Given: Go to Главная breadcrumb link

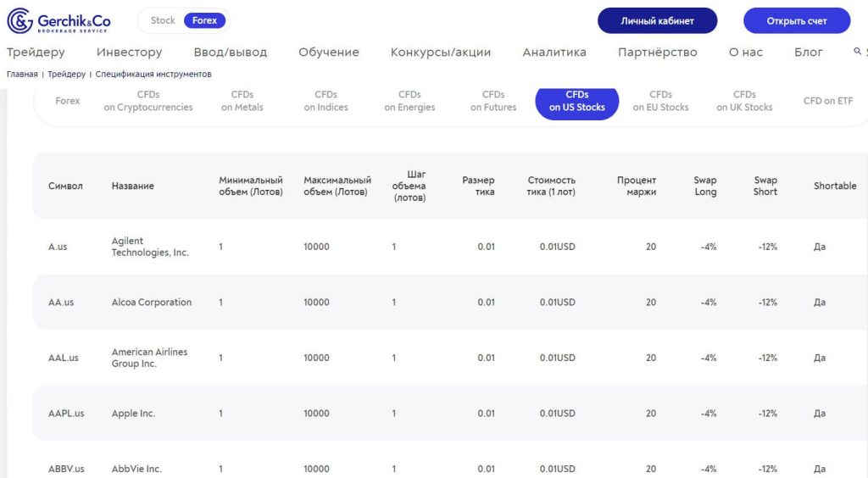Looking at the screenshot, I should pyautogui.click(x=22, y=74).
